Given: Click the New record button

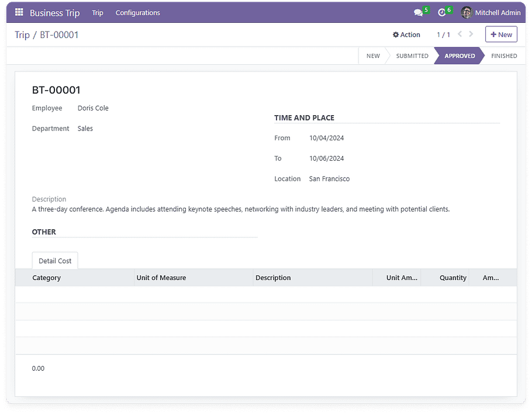Looking at the screenshot, I should click(501, 34).
